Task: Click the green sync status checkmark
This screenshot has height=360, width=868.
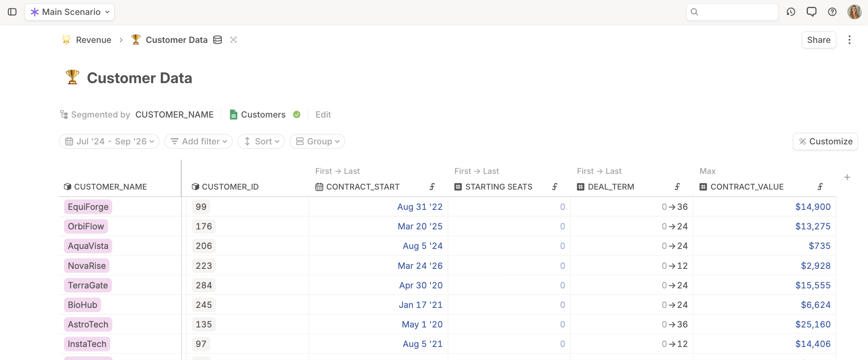Action: (297, 115)
